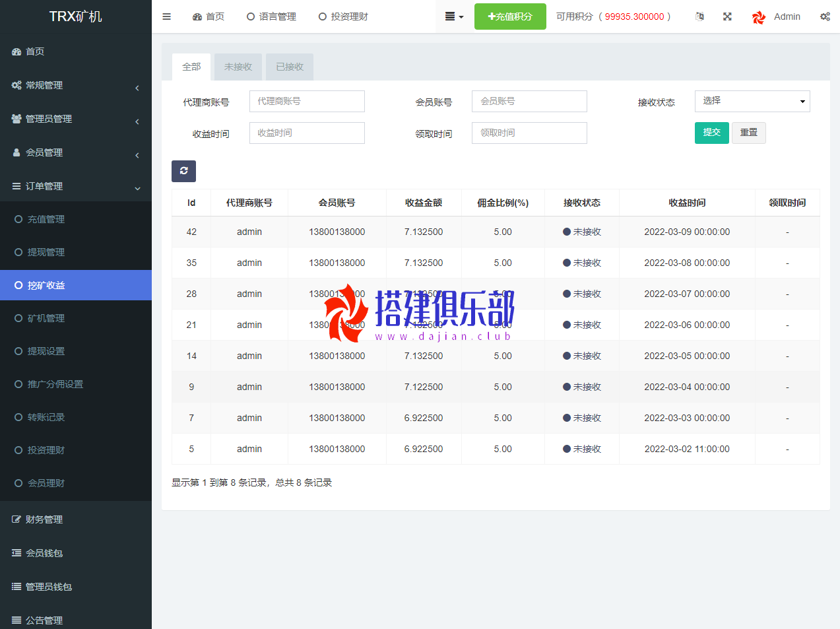Click the member account in row Id 14
The height and width of the screenshot is (629, 840).
coord(337,356)
